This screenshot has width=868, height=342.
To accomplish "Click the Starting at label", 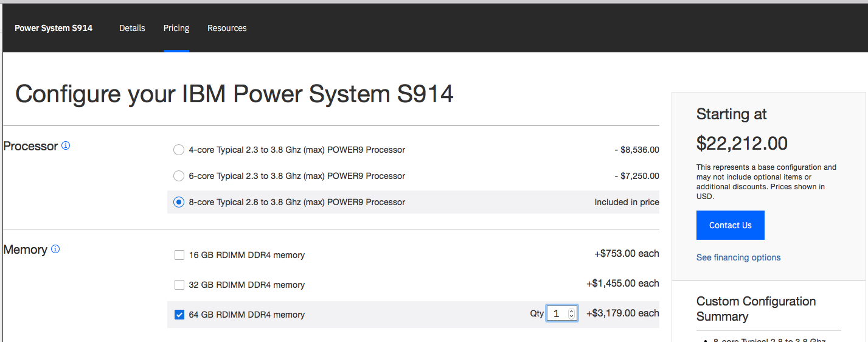I will tap(731, 114).
